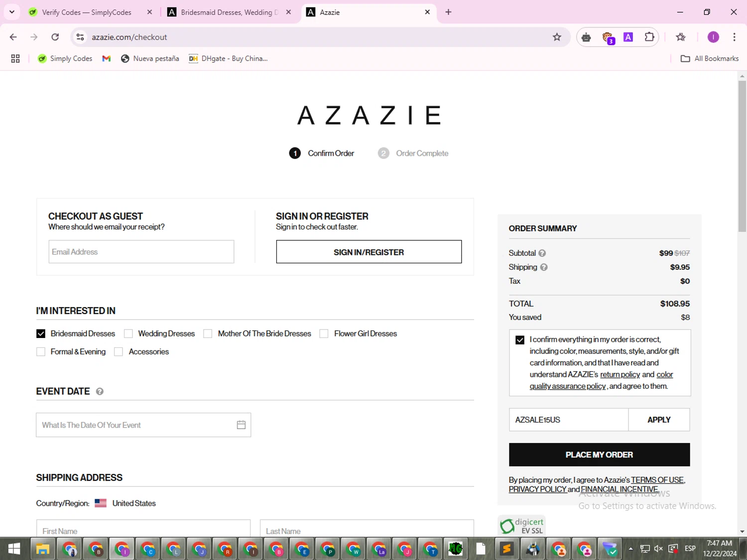Open the TERMS OF USE link
This screenshot has height=560, width=747.
[657, 480]
